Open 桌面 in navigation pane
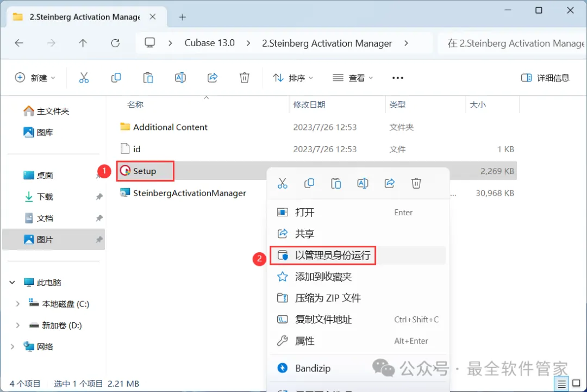Viewport: 587px width, 392px height. (38, 175)
